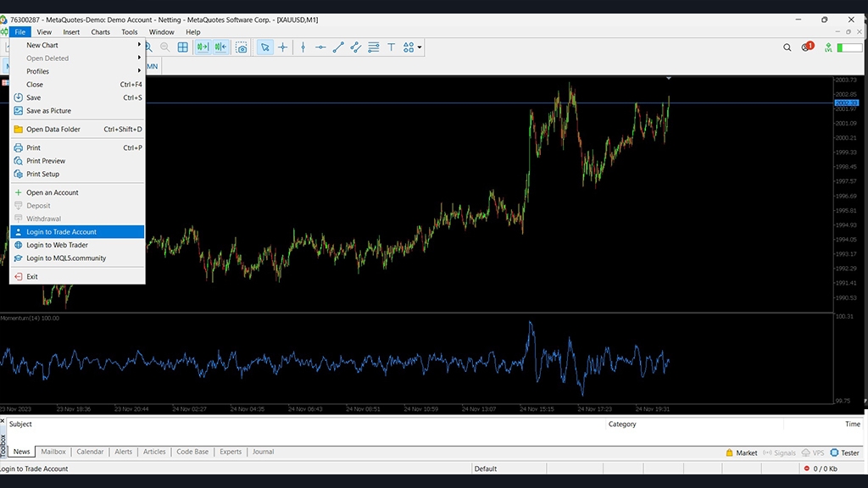
Task: Switch to the Calendar tab
Action: 90,452
